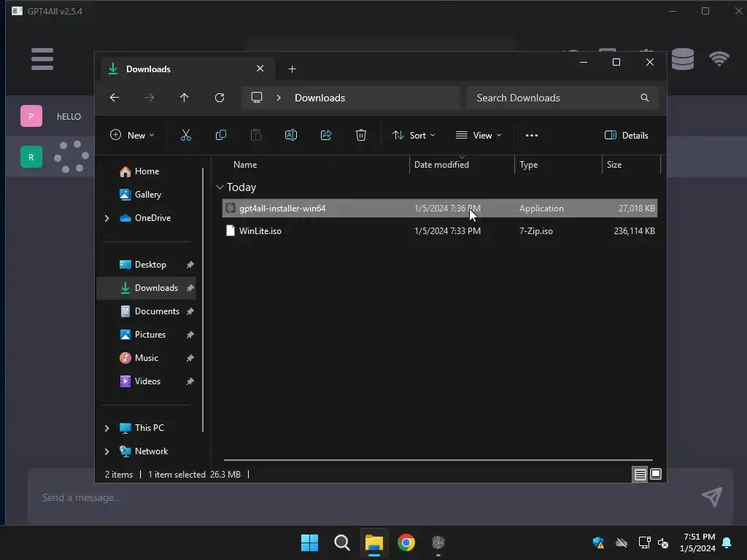This screenshot has width=747, height=560.
Task: Click the Search Downloads field
Action: [x=562, y=98]
